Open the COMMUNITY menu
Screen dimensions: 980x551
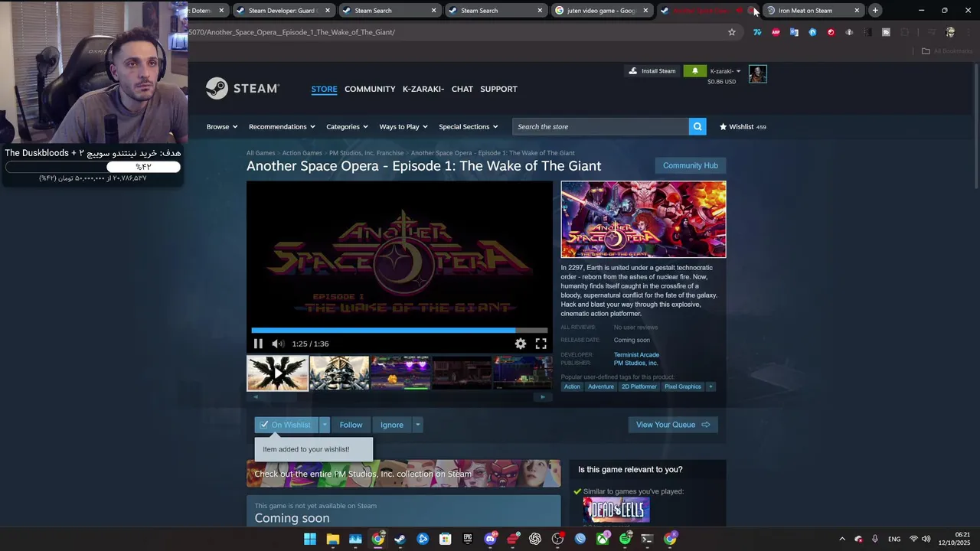(x=370, y=89)
